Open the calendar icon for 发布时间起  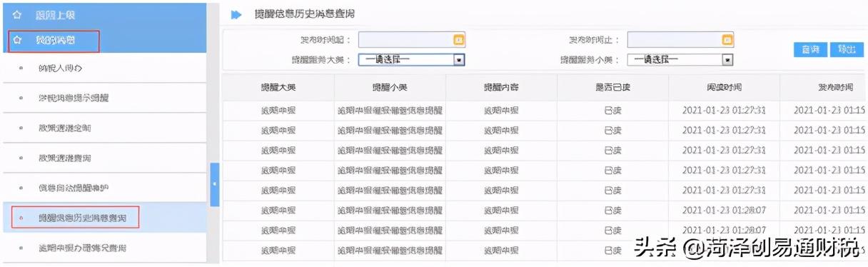(459, 40)
